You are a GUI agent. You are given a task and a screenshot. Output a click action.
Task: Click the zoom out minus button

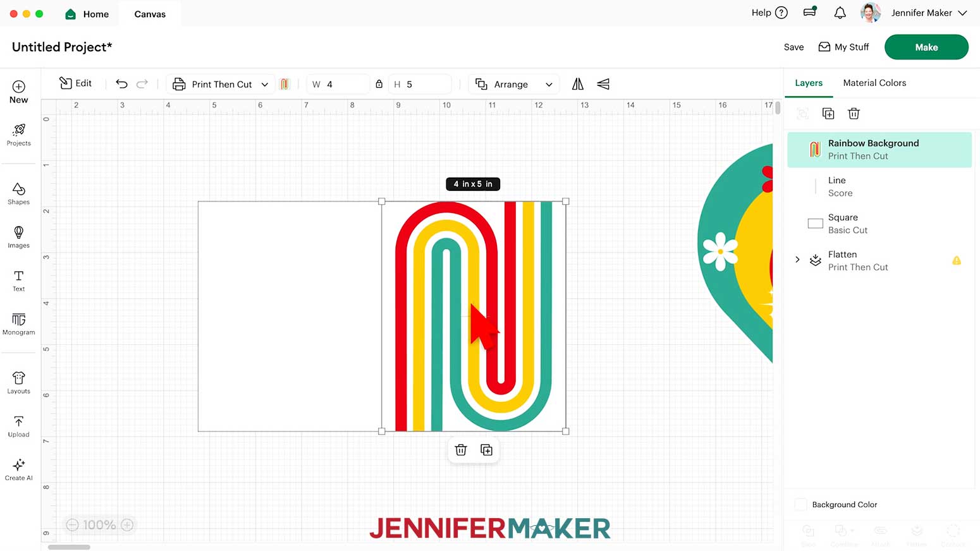pos(72,525)
